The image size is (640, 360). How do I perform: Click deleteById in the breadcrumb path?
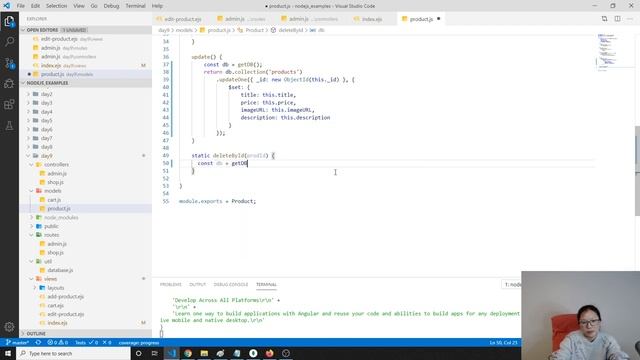click(x=291, y=30)
